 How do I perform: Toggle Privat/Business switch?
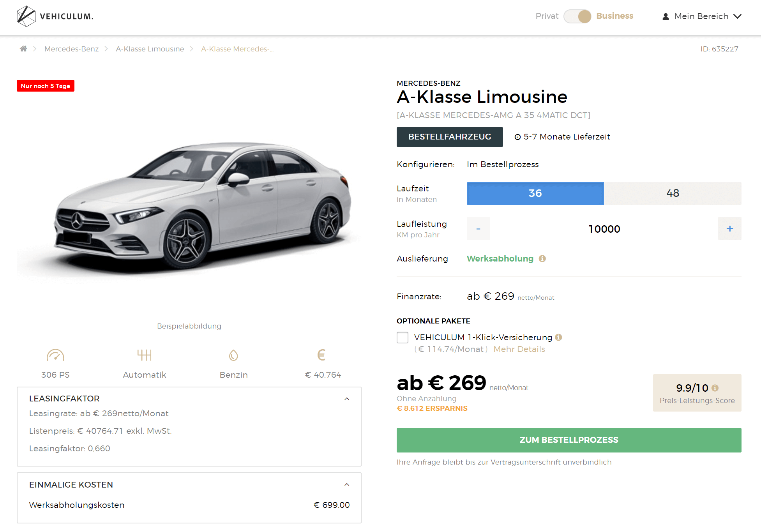[x=577, y=16]
